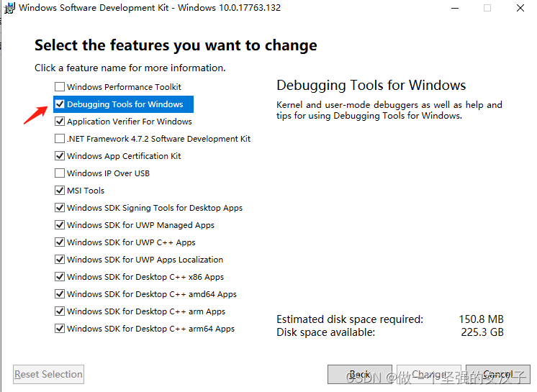
Task: Check the Windows IP Over USB checkbox
Action: (60, 173)
